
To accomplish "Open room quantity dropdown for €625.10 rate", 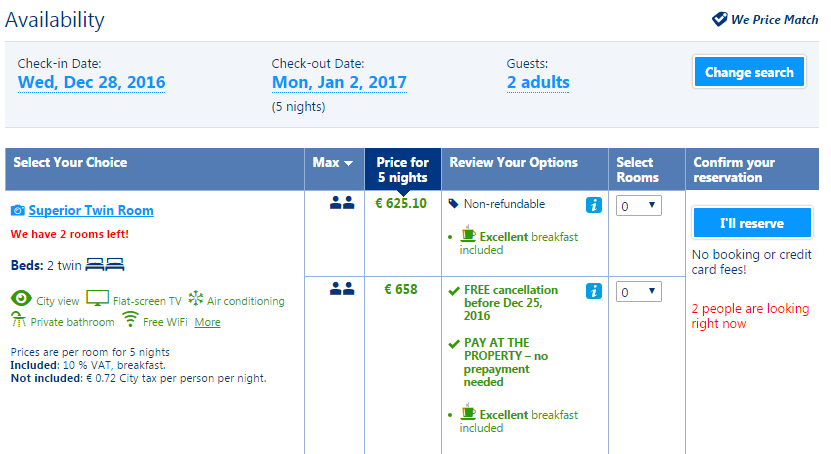I will (637, 206).
